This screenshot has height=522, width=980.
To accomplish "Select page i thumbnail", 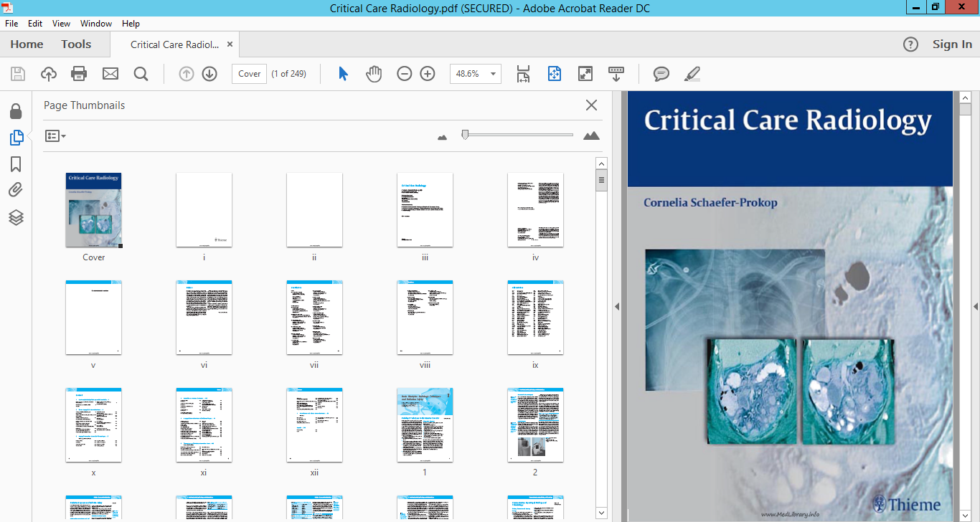I will tap(204, 210).
